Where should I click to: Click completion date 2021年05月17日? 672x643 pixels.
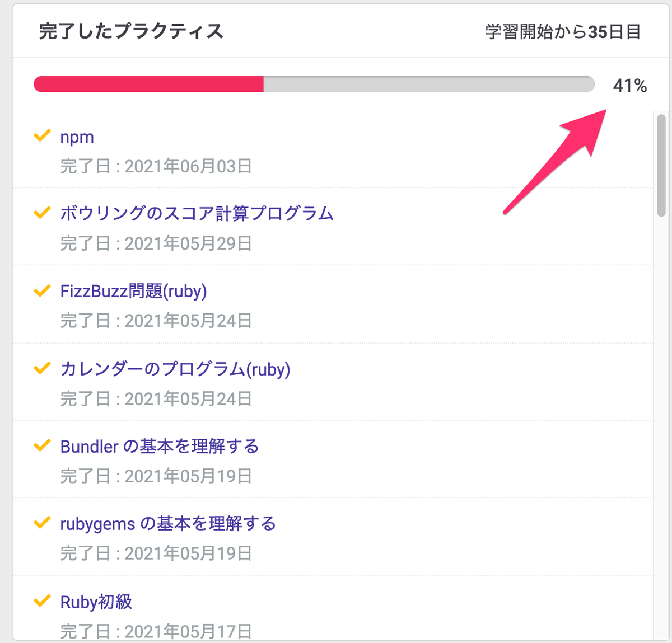188,631
